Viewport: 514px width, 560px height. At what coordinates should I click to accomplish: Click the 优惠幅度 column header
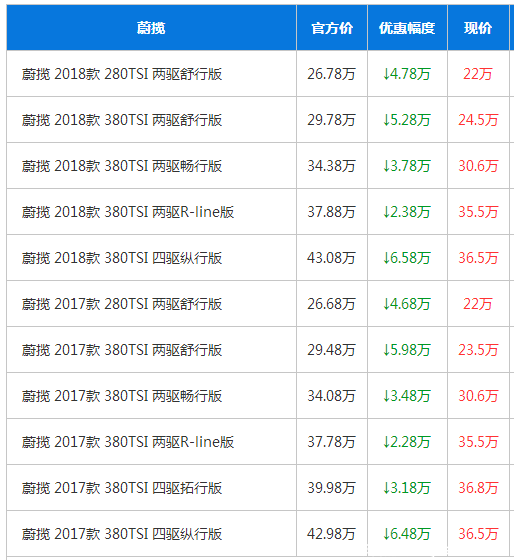(x=407, y=28)
